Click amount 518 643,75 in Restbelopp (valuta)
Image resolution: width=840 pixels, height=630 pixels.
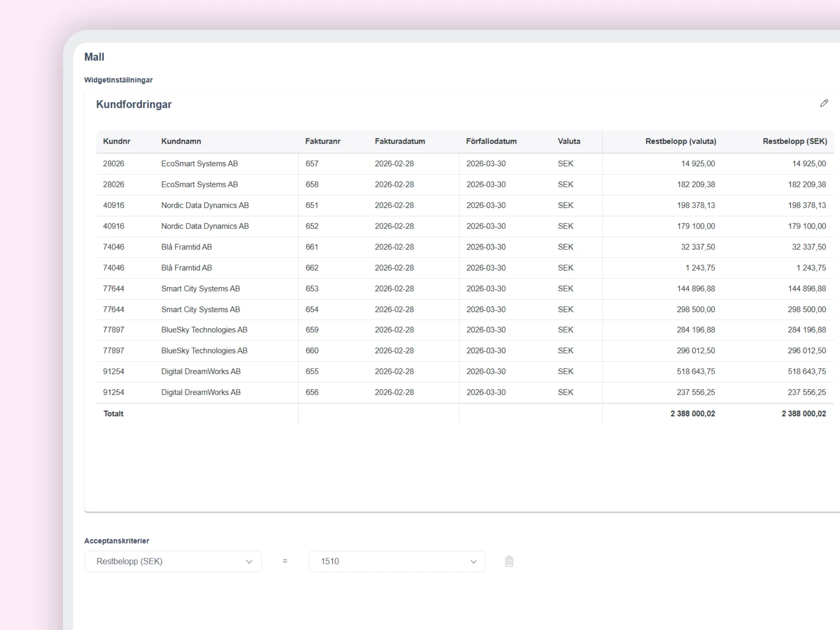pyautogui.click(x=696, y=371)
